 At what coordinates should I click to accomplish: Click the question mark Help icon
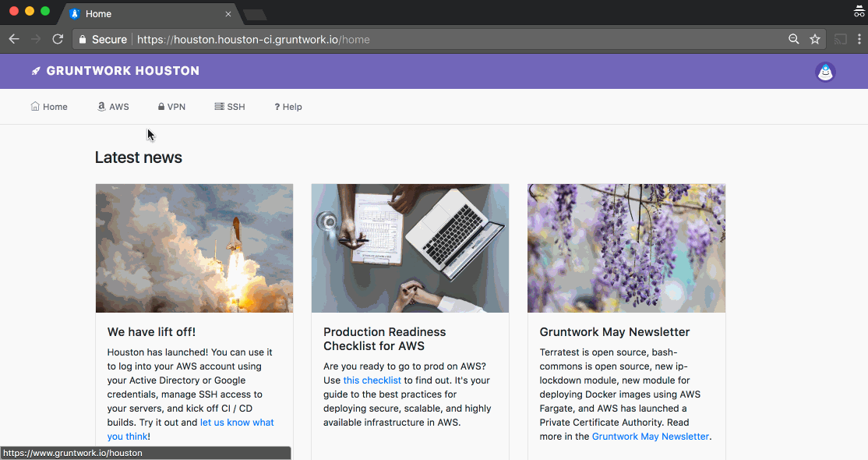[277, 107]
